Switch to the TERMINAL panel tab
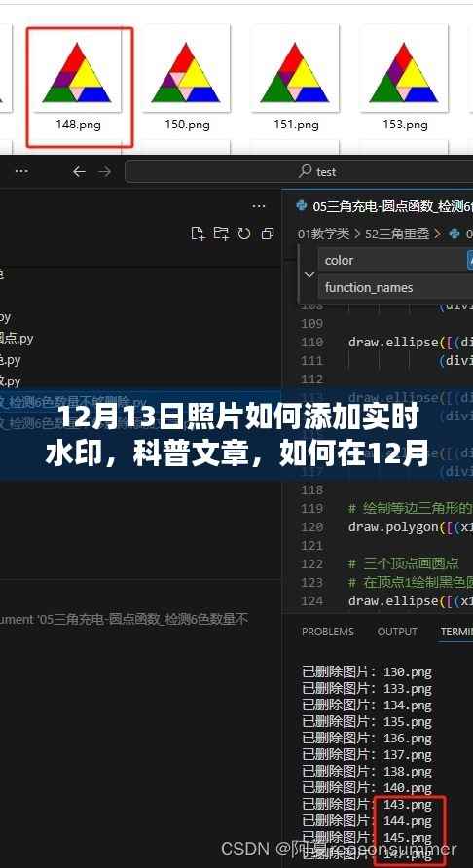 pyautogui.click(x=456, y=632)
